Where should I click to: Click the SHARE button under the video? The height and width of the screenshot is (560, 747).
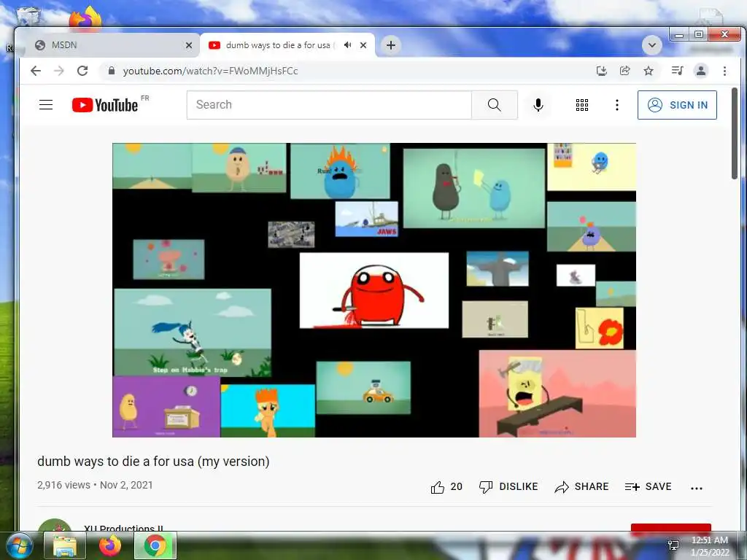(x=581, y=486)
